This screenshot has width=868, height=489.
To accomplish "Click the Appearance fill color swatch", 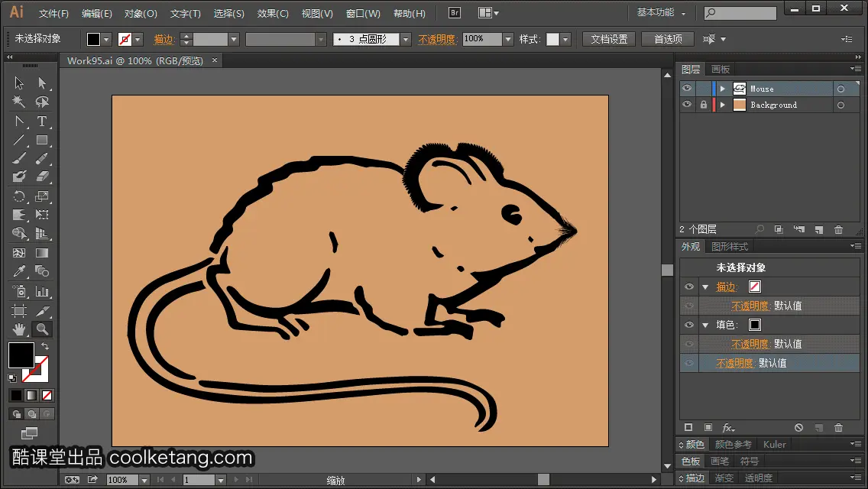I will tap(754, 325).
